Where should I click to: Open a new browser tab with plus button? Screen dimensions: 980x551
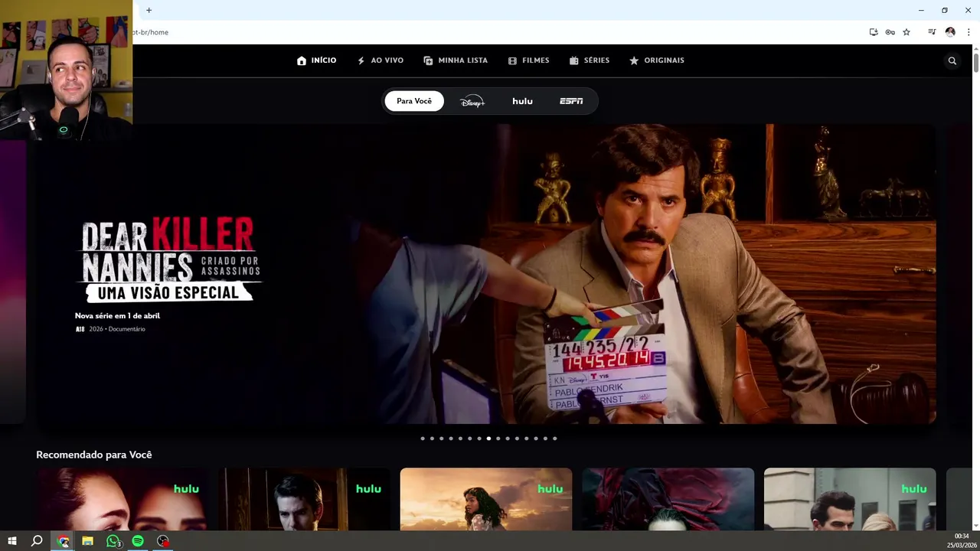click(x=149, y=10)
